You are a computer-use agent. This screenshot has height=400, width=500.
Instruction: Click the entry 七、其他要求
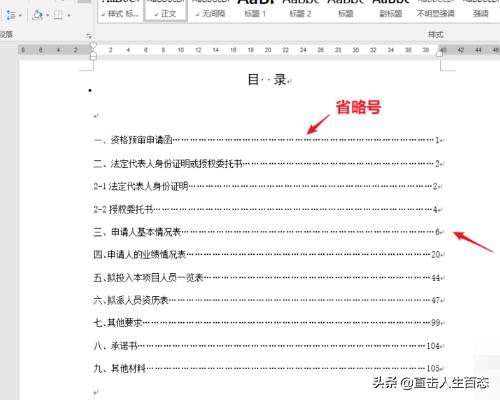tap(118, 323)
